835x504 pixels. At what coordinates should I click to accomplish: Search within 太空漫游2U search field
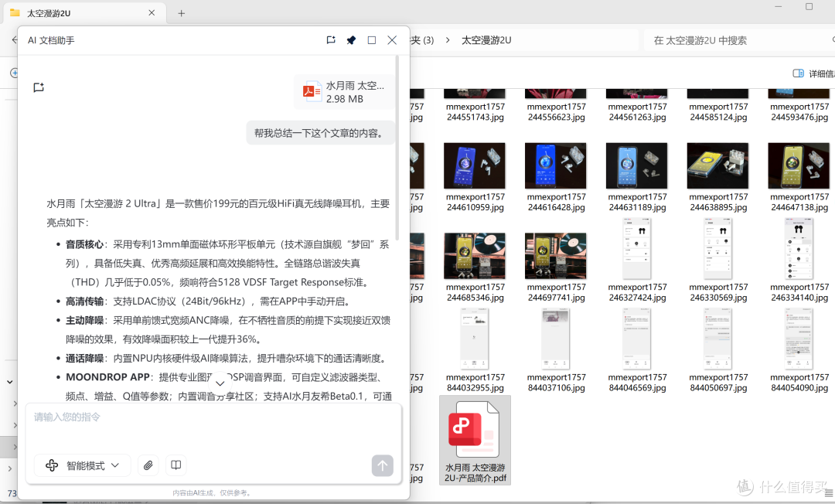pos(738,40)
